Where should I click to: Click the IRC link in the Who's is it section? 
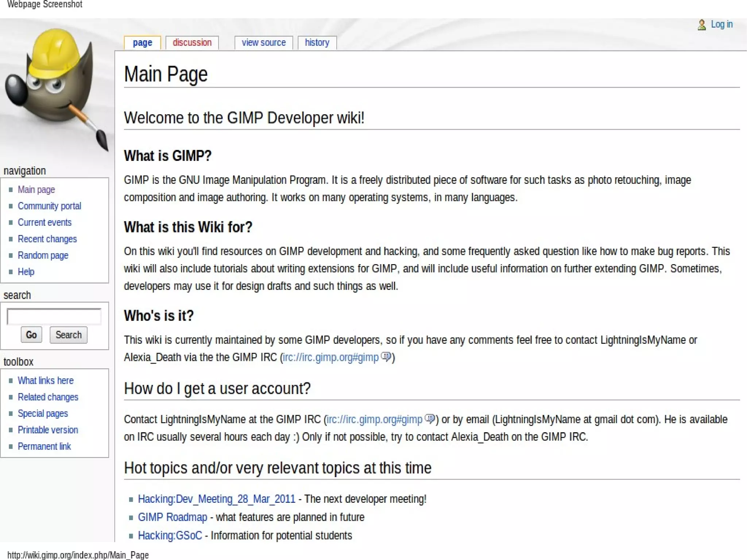click(x=330, y=357)
